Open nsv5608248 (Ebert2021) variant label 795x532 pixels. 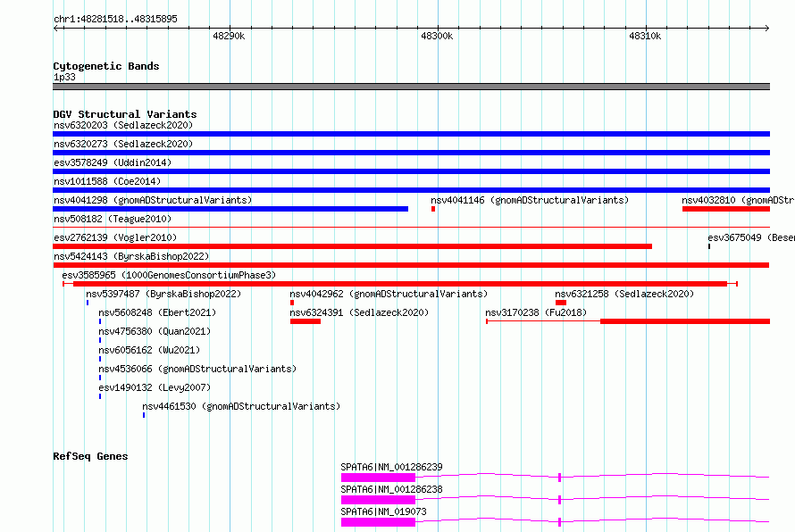tap(157, 312)
